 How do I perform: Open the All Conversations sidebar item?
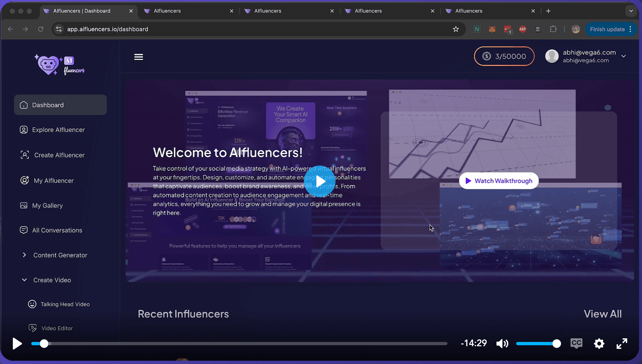click(x=57, y=230)
